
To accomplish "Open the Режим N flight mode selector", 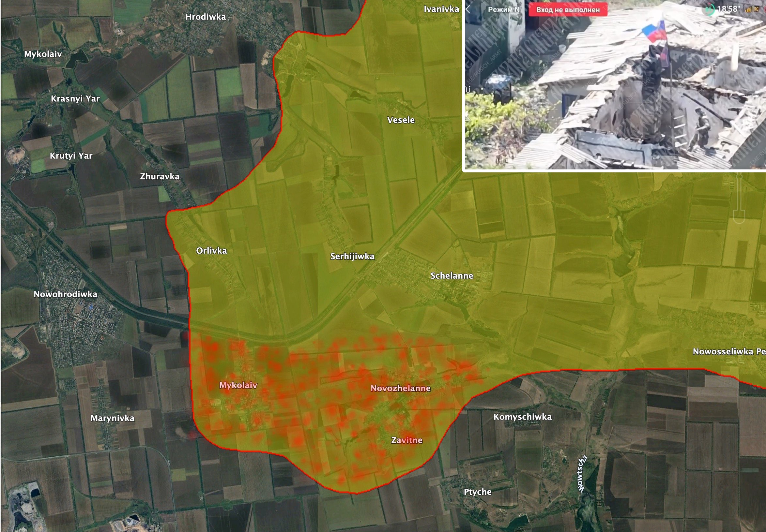I will click(x=503, y=9).
